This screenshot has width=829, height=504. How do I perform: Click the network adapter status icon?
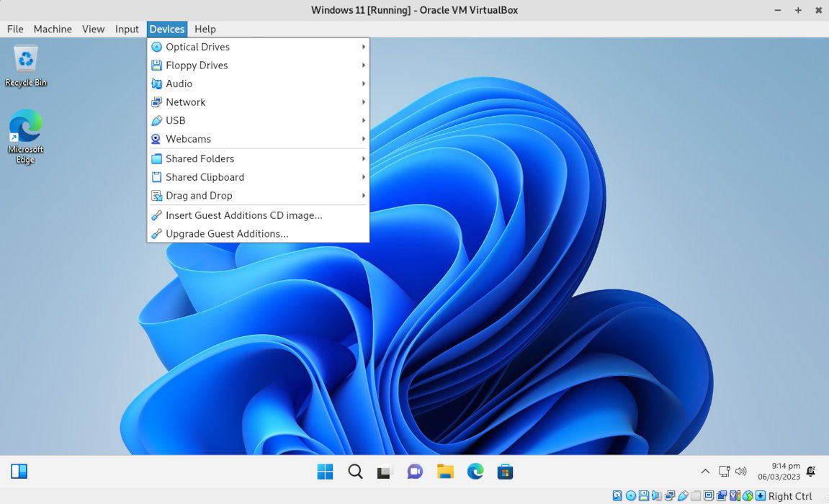click(670, 495)
